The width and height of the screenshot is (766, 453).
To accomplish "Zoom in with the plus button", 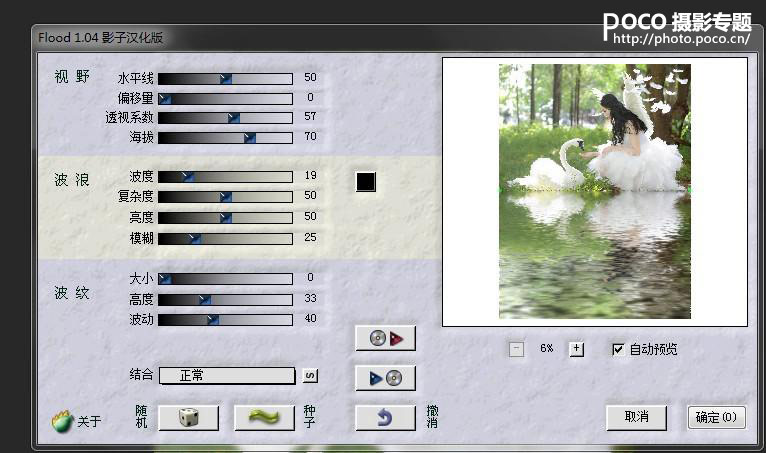I will 576,349.
